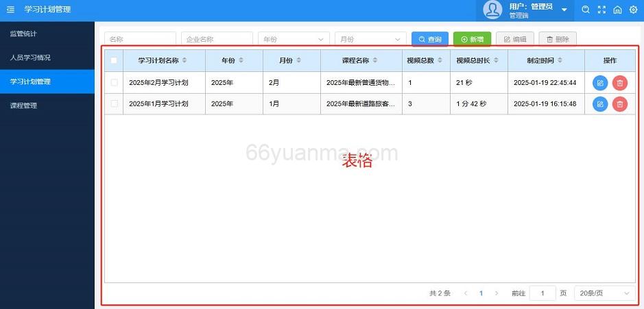Edit the 2025年1月学习计划 row with blue icon
The width and height of the screenshot is (644, 309).
coord(600,104)
